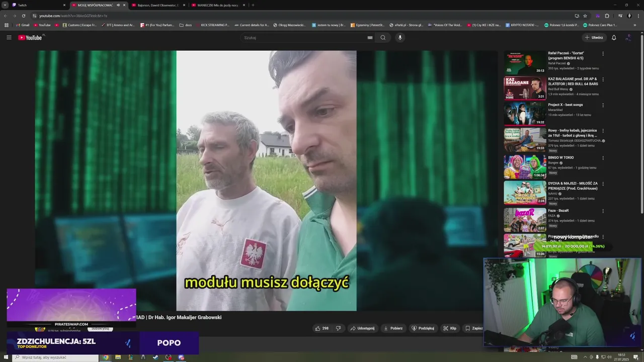
Task: Open Chrome from the Windows taskbar
Action: click(x=106, y=357)
